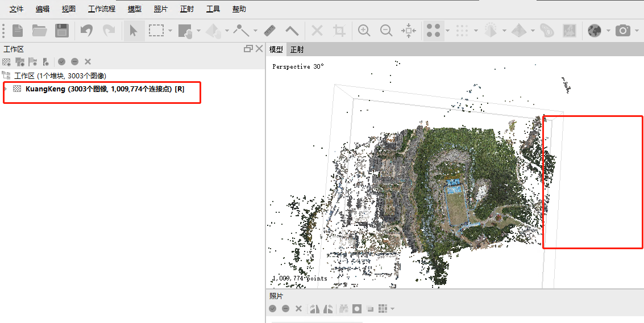This screenshot has height=323, width=644.
Task: Select the ruler measurement tool
Action: point(270,31)
